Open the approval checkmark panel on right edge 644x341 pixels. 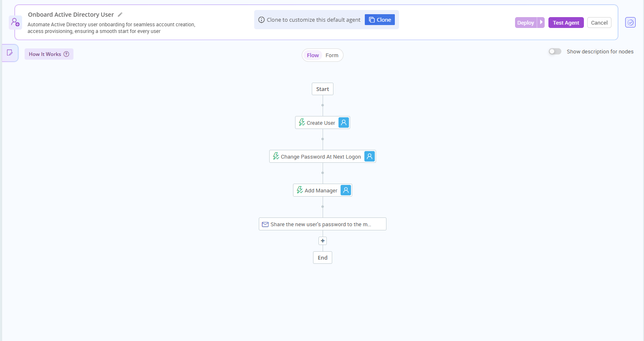(630, 22)
